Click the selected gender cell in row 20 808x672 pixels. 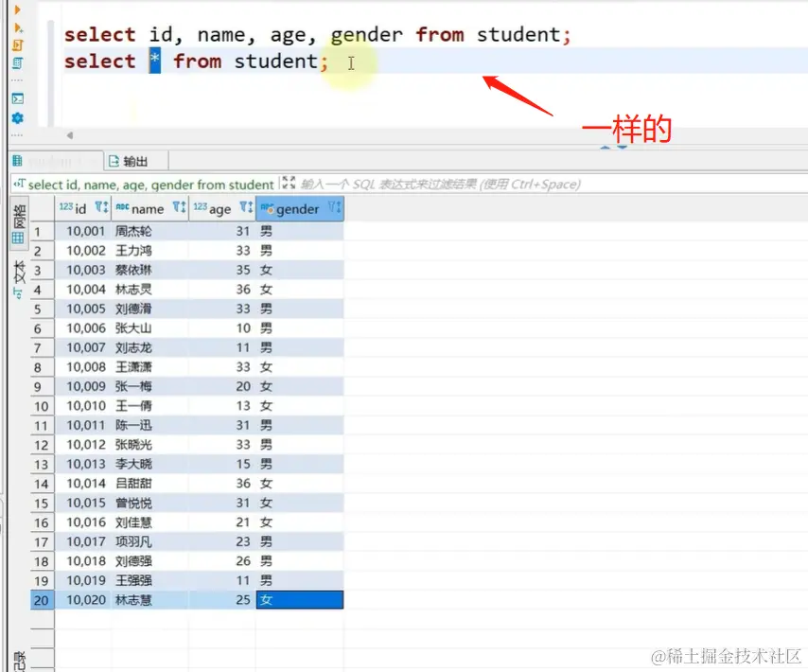(300, 600)
